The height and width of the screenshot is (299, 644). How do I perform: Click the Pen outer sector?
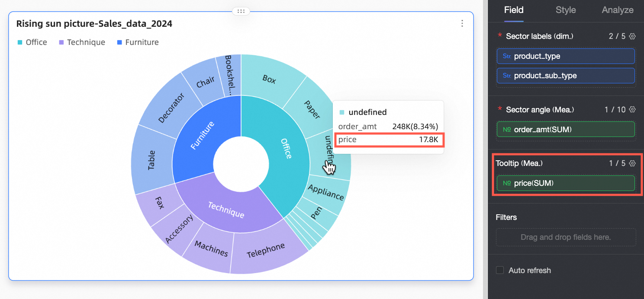[x=318, y=213]
